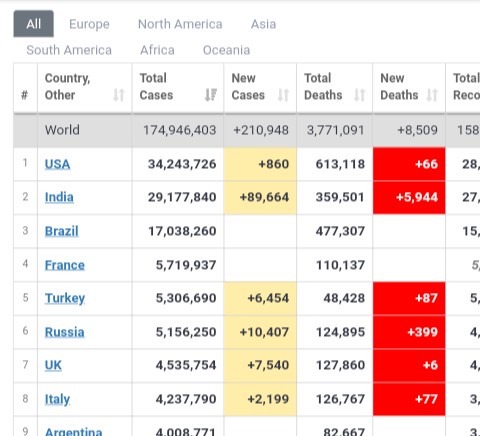This screenshot has height=436, width=480.
Task: Select USA new cases +860
Action: tap(274, 164)
